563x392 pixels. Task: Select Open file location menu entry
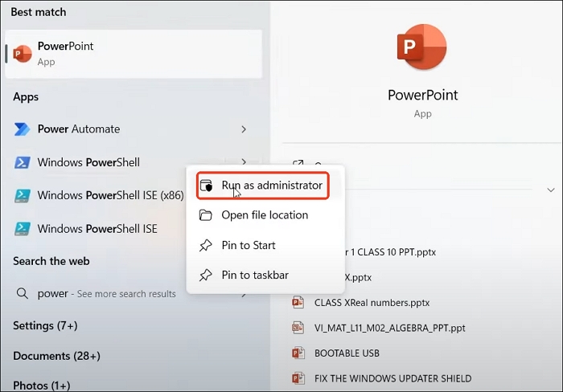pyautogui.click(x=265, y=215)
